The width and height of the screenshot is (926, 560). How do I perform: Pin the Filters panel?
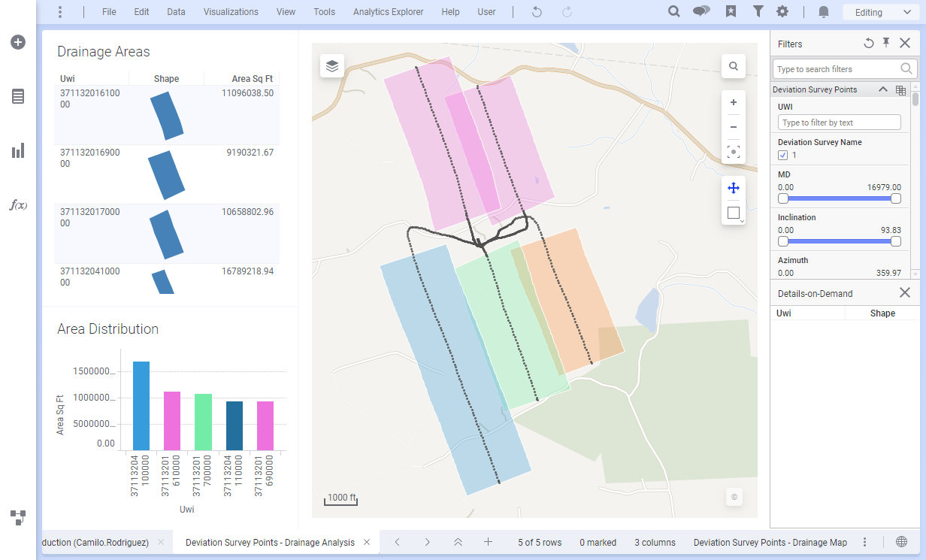(886, 43)
